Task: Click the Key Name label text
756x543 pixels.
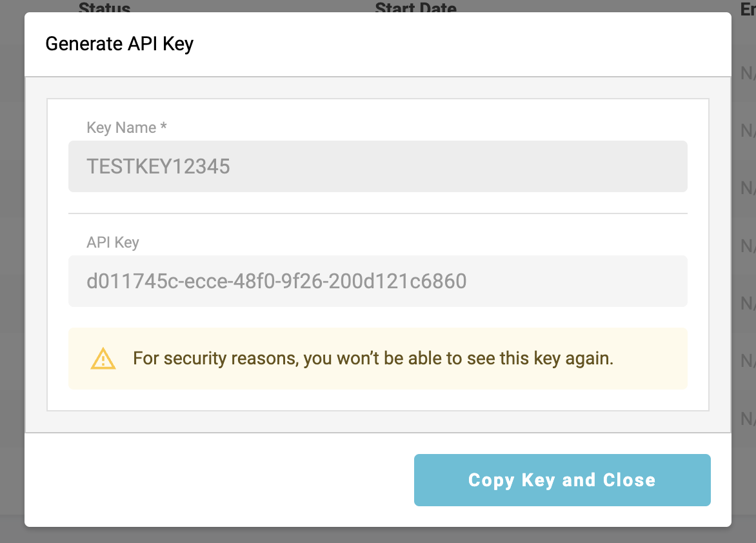Action: [121, 128]
